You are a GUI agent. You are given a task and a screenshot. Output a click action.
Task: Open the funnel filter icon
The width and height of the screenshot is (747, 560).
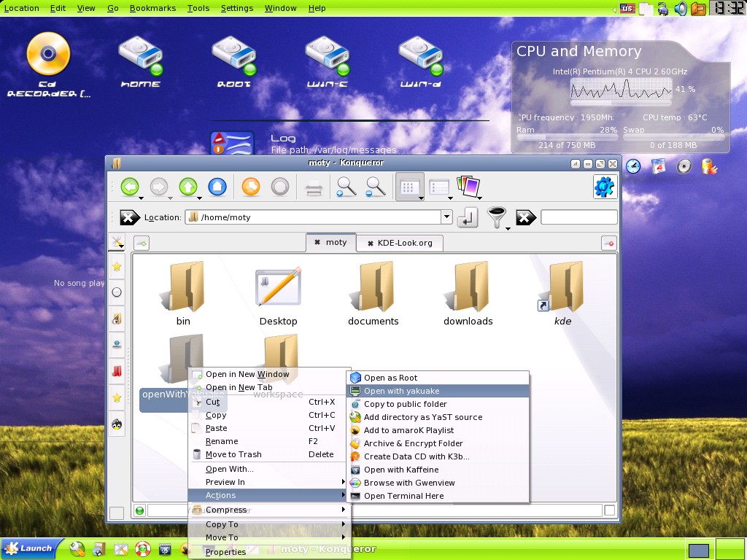point(496,217)
